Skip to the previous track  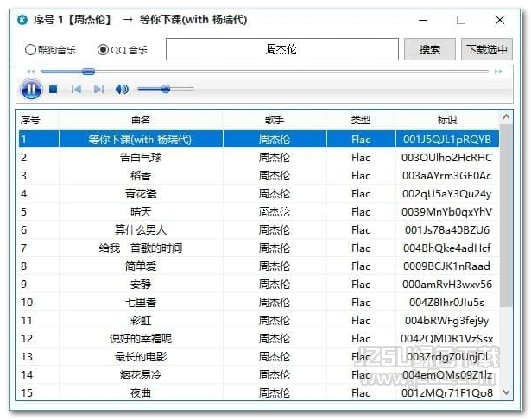click(x=76, y=90)
